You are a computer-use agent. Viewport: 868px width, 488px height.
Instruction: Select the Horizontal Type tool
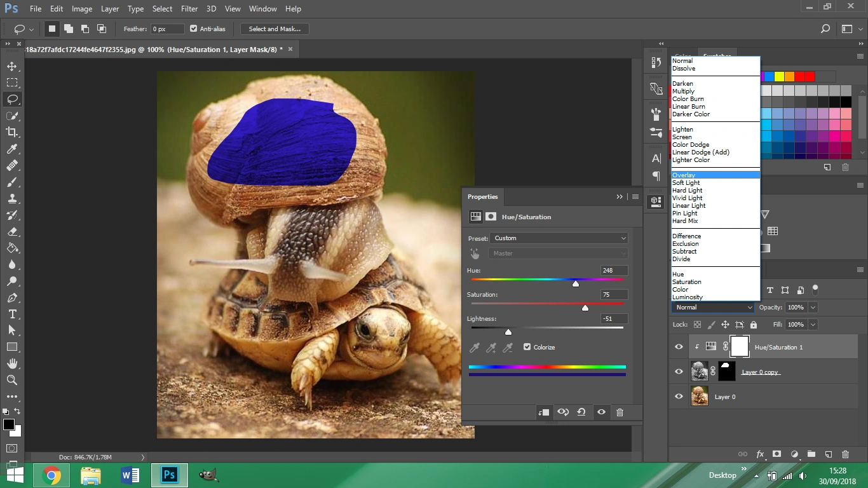12,314
